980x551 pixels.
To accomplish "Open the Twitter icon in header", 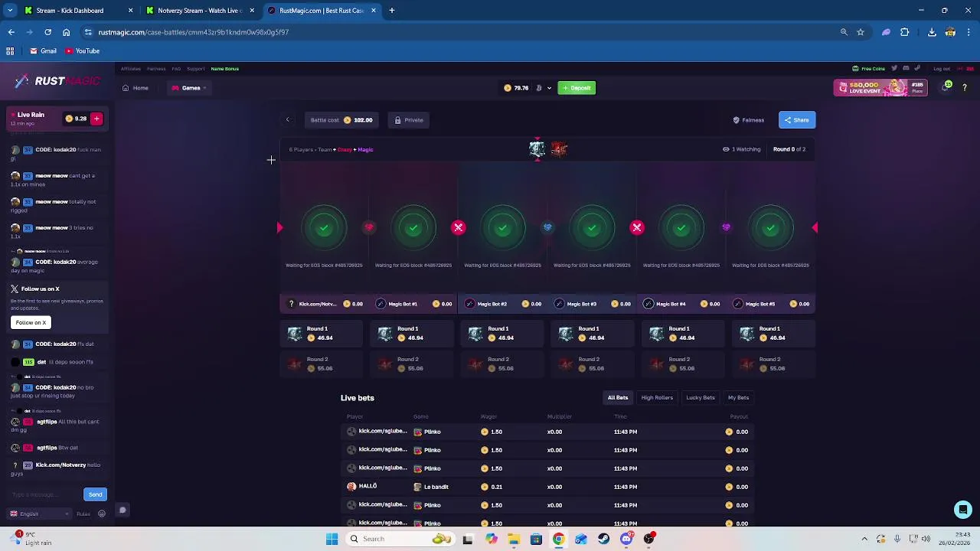I will [x=894, y=69].
